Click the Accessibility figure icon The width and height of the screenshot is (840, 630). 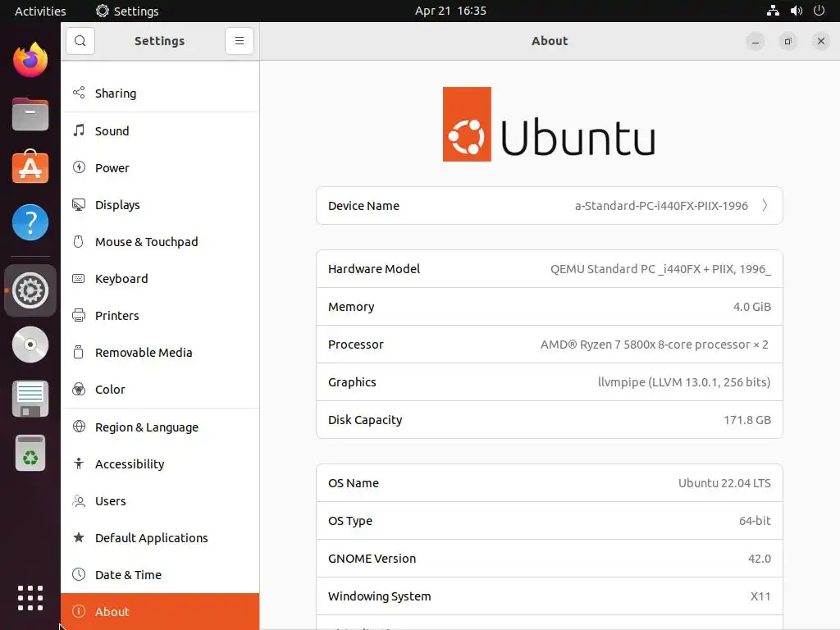click(x=79, y=464)
